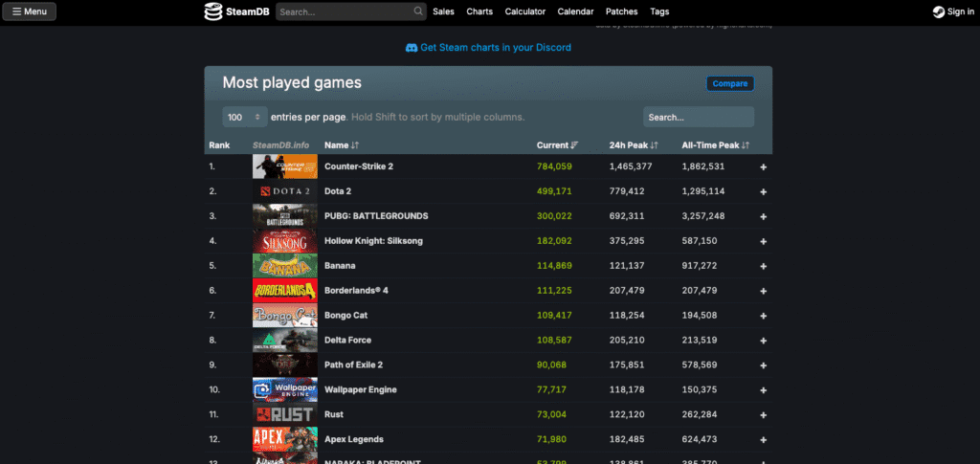Open the Hollow Knight: Silksong name link
Screen dimensions: 980x464
pyautogui.click(x=374, y=240)
